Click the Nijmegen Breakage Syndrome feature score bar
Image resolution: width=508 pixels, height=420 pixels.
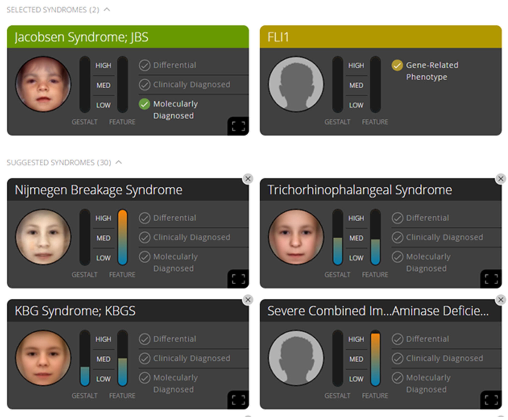pyautogui.click(x=122, y=237)
